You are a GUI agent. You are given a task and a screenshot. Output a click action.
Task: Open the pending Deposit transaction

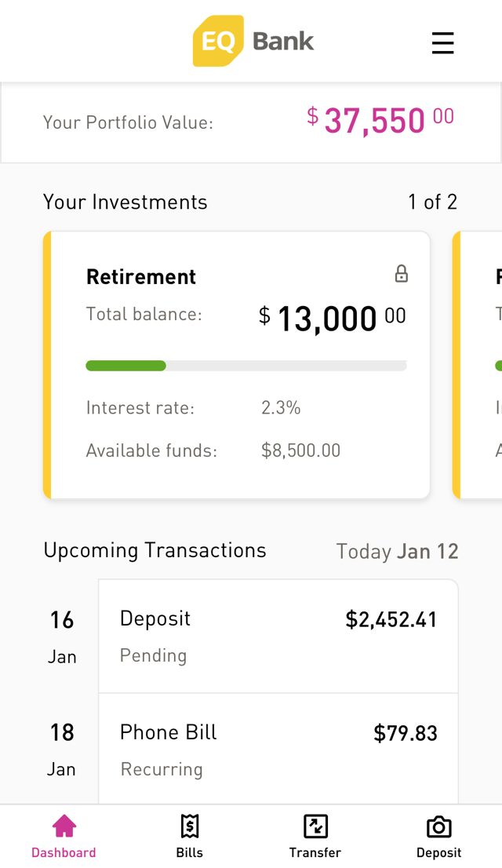coord(278,636)
